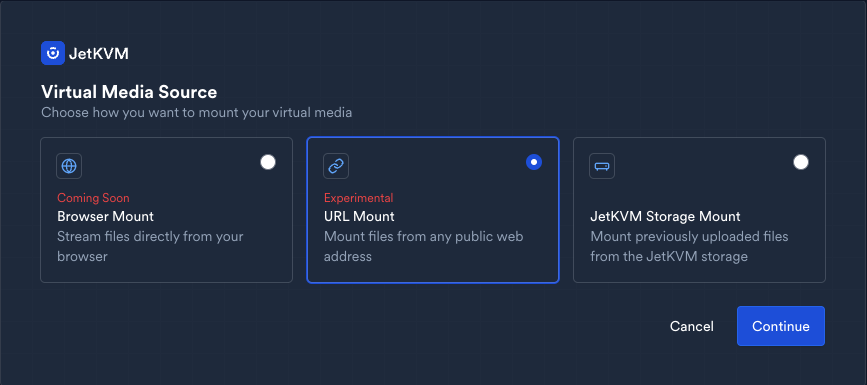The image size is (867, 385).
Task: Click the red Experimental label
Action: point(359,198)
